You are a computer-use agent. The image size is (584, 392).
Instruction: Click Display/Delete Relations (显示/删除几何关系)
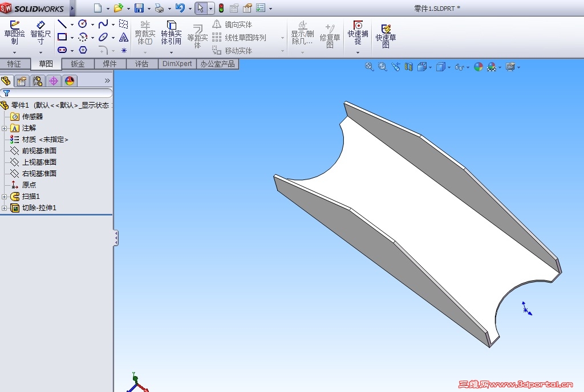pos(302,34)
